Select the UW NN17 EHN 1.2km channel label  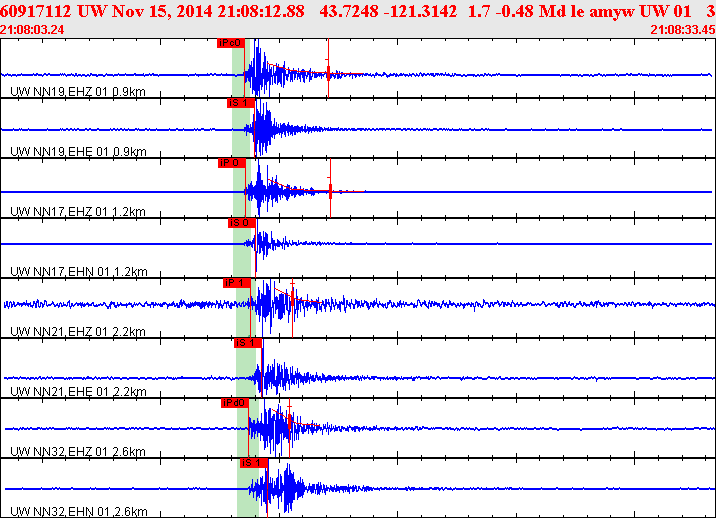[78, 272]
